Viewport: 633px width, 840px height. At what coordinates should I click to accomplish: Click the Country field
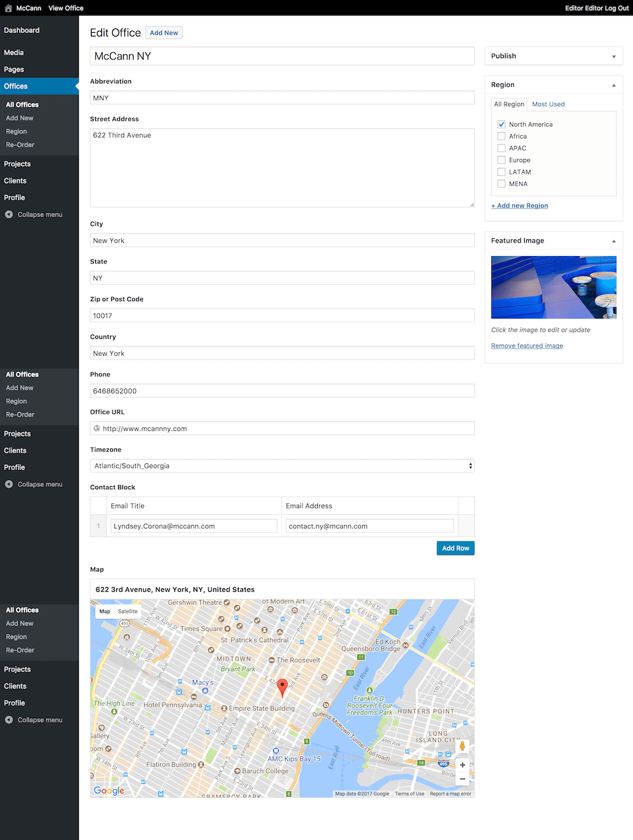(283, 353)
